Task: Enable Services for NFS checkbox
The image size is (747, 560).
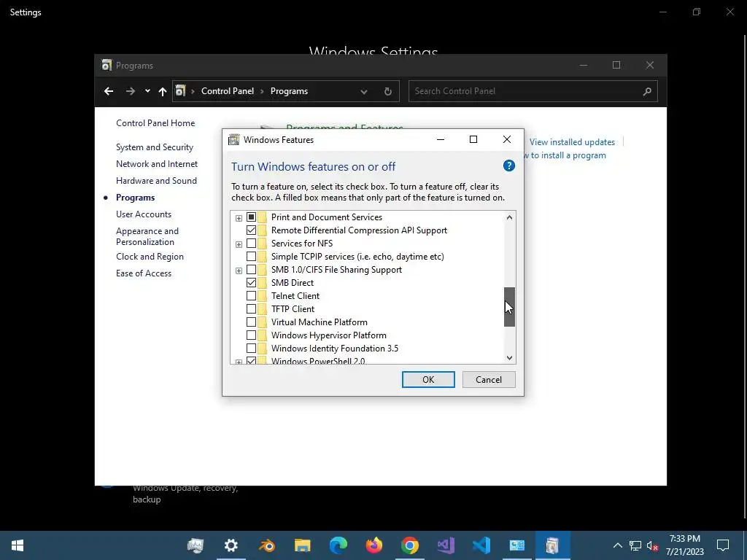Action: pyautogui.click(x=251, y=244)
